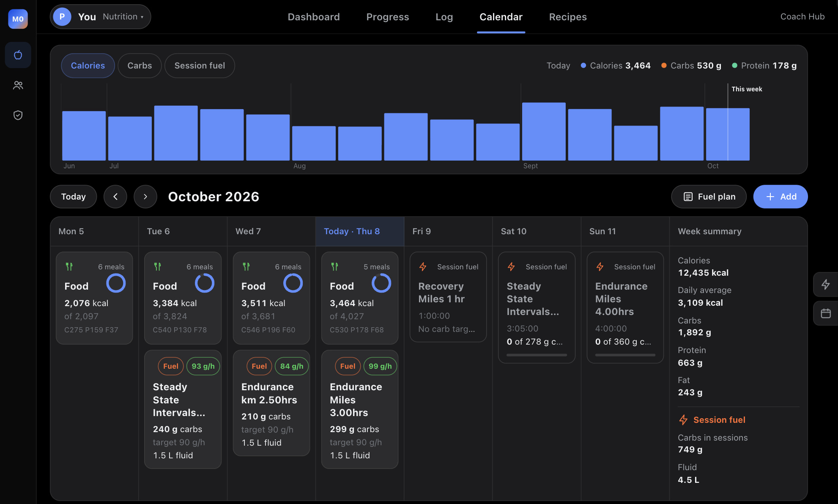Click Monday's fork and knife food icon
Image resolution: width=838 pixels, height=504 pixels.
pos(69,266)
